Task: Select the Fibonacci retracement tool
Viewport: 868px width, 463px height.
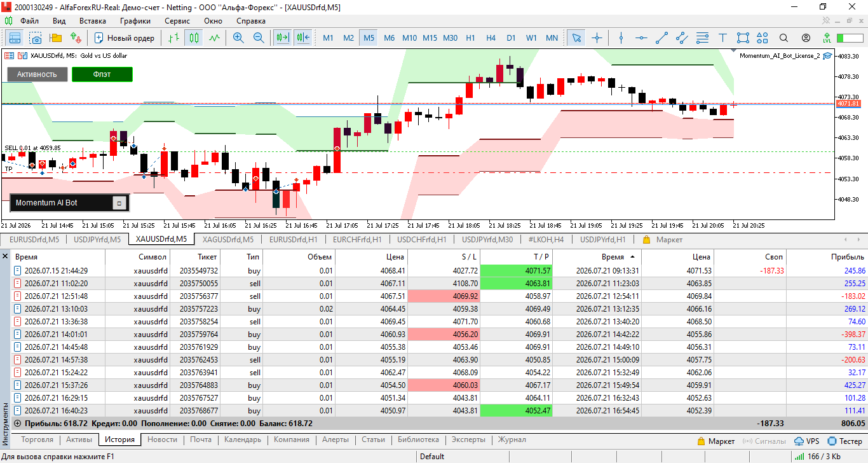Action: tap(702, 38)
